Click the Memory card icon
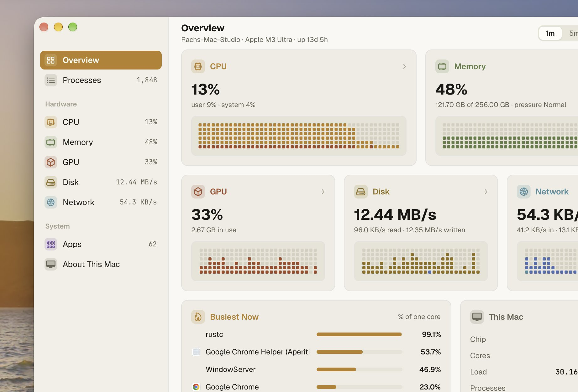 (442, 66)
